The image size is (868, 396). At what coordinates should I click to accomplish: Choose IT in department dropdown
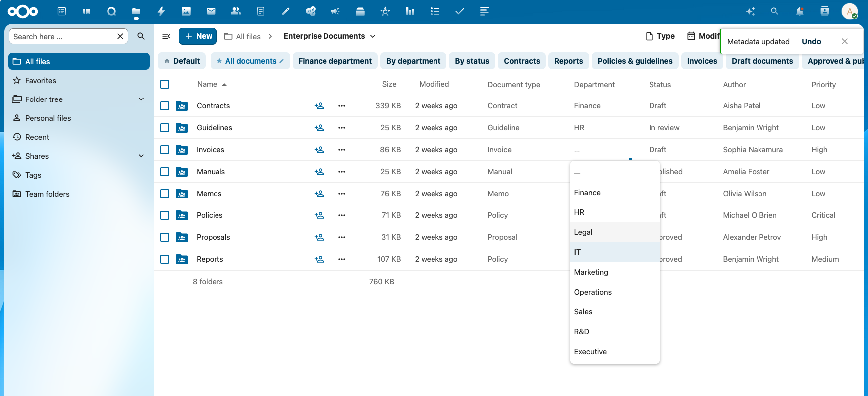coord(615,252)
